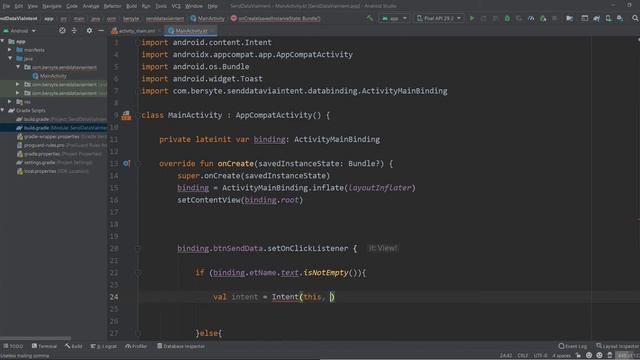Click the CRLF line separator in status bar
Screen dimensions: 640x360
pyautogui.click(x=522, y=356)
